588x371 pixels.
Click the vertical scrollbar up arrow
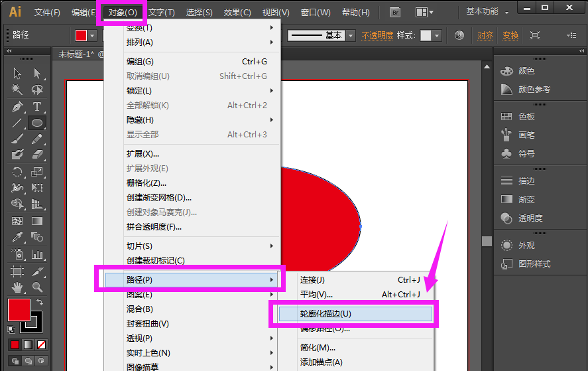(487, 67)
